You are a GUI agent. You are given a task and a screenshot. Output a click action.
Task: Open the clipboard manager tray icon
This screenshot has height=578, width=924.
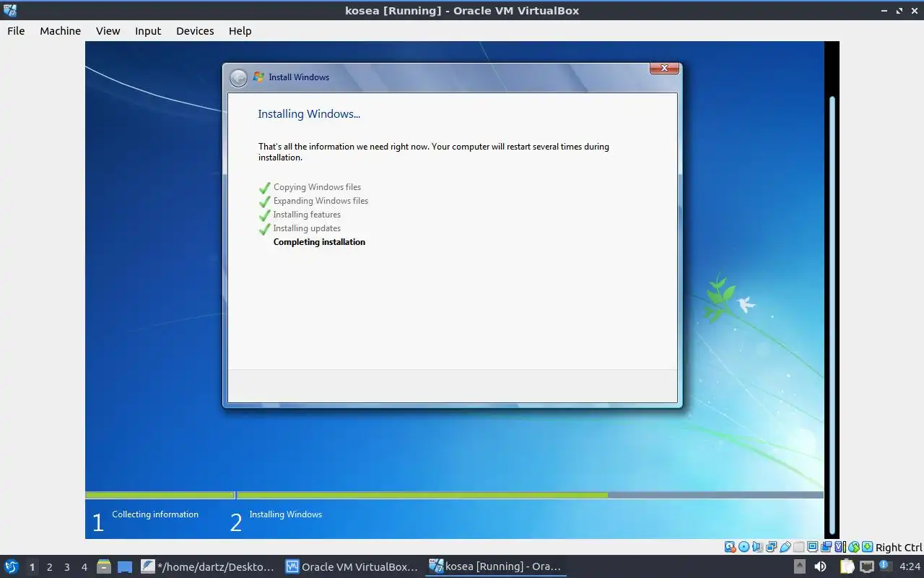(x=847, y=566)
